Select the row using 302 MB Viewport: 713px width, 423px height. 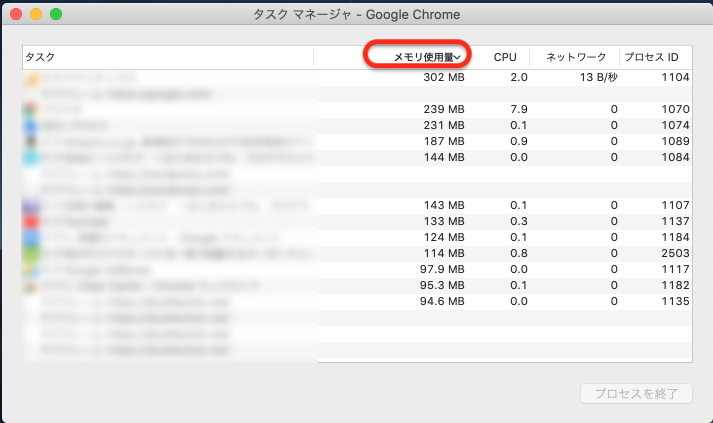(357, 77)
